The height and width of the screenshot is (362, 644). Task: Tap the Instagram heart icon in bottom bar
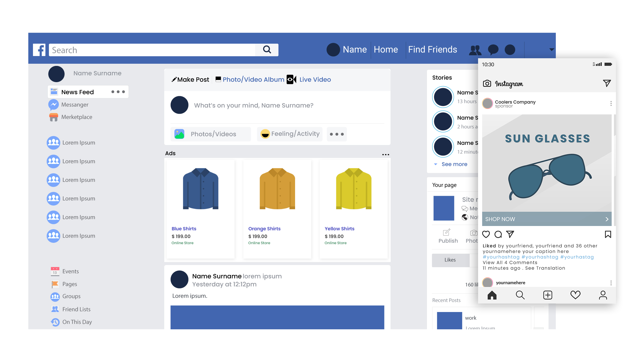coord(575,295)
